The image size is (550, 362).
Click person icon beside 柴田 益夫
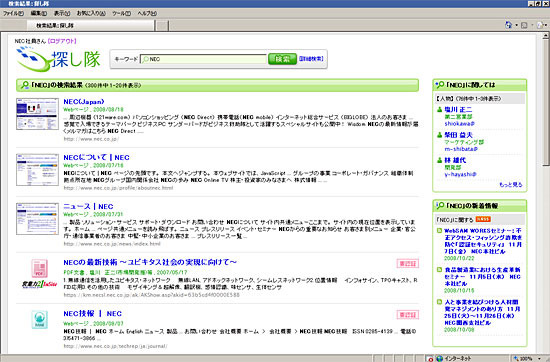coord(440,135)
